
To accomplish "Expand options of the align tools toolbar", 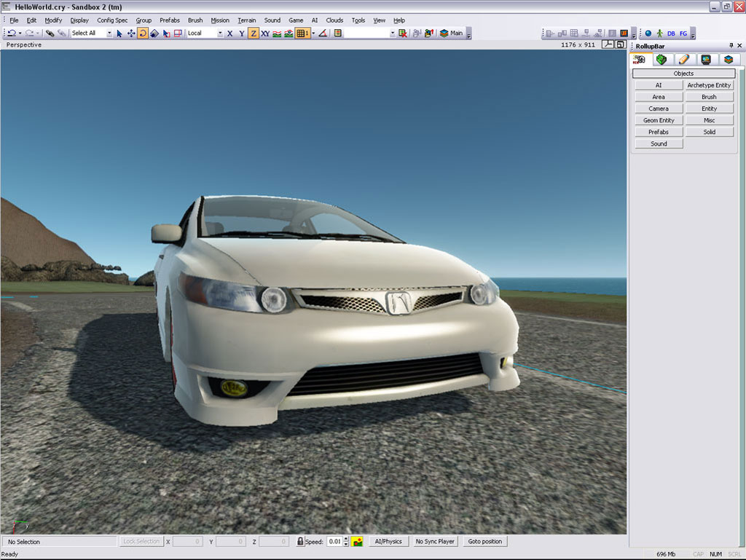I will pyautogui.click(x=633, y=33).
